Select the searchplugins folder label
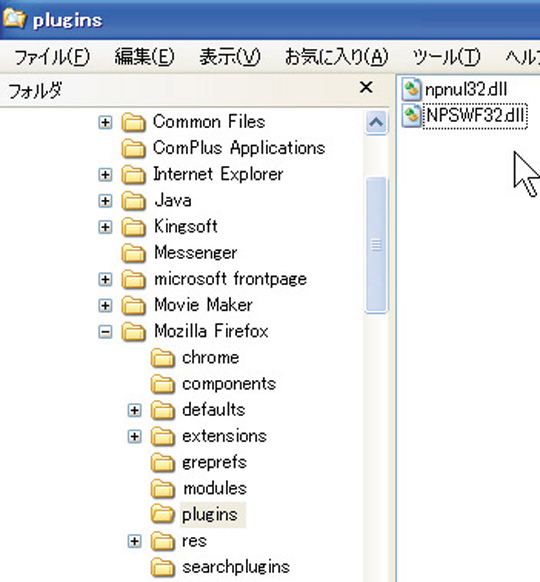The height and width of the screenshot is (582, 540). pos(236,567)
